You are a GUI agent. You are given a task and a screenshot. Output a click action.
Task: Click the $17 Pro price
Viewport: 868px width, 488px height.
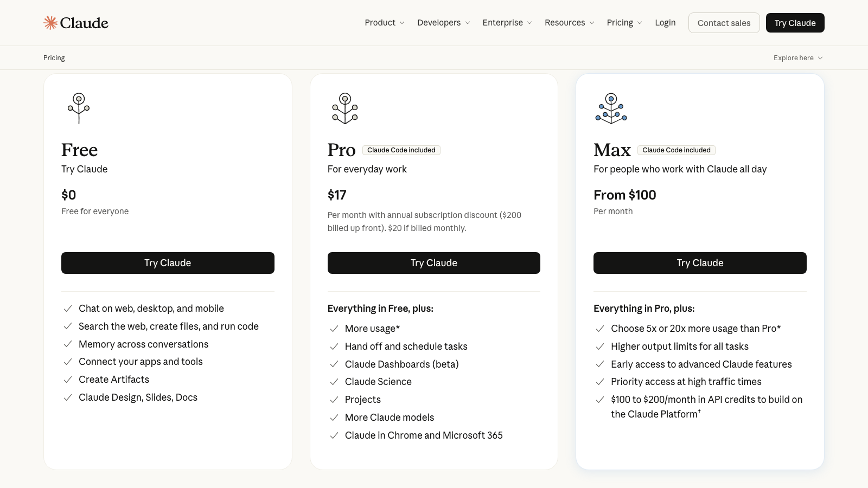tap(337, 195)
